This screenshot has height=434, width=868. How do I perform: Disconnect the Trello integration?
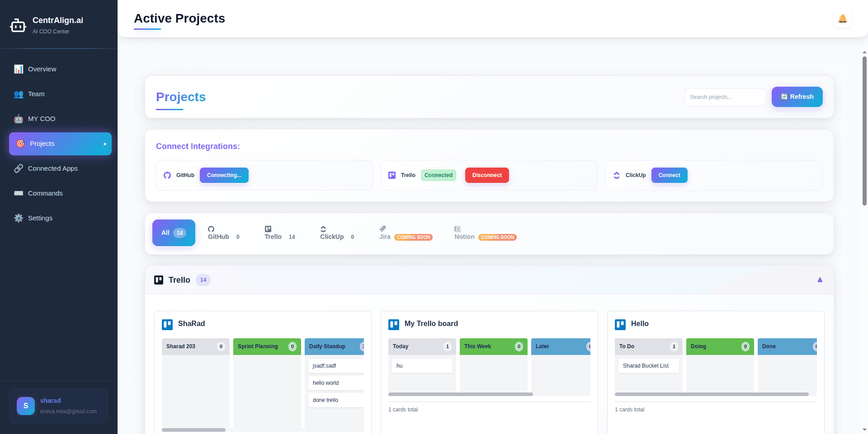coord(486,175)
